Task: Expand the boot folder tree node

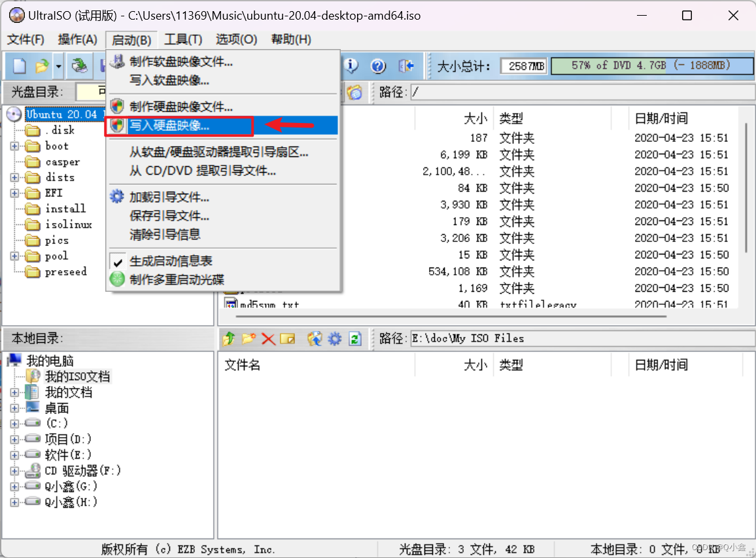Action: tap(14, 146)
